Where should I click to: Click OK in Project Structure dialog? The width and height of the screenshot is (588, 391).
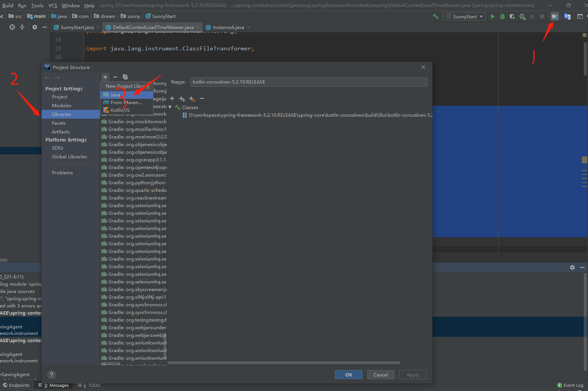tap(349, 375)
